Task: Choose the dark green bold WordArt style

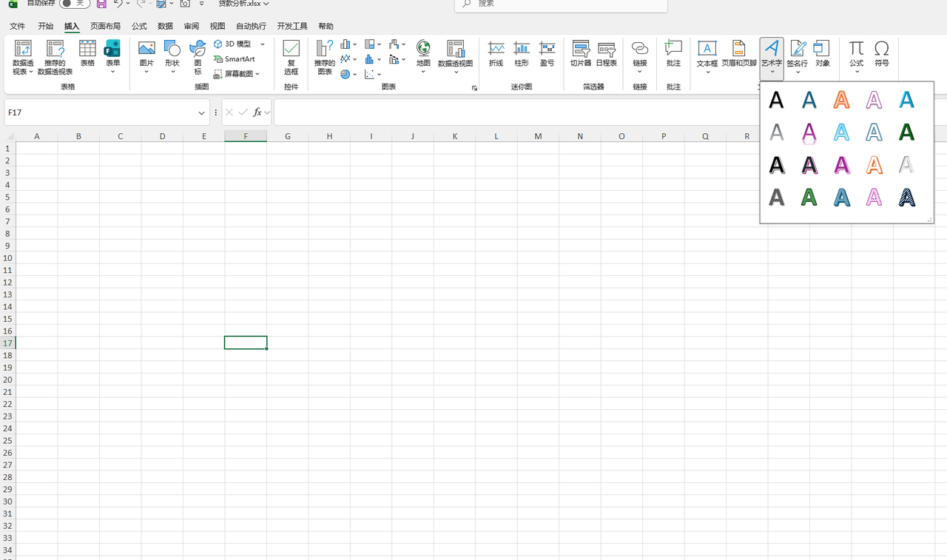Action: [x=906, y=132]
